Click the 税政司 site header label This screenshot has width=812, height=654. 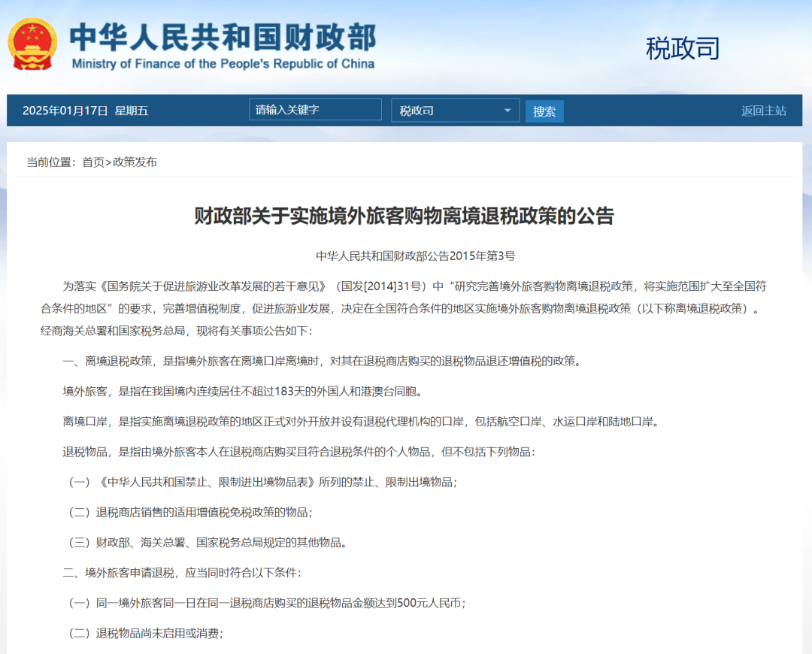coord(681,48)
